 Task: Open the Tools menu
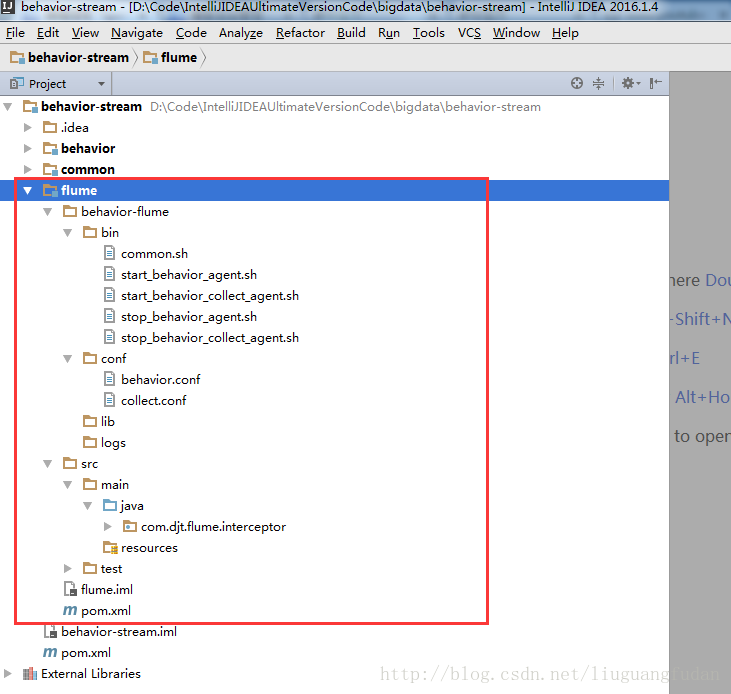point(428,33)
